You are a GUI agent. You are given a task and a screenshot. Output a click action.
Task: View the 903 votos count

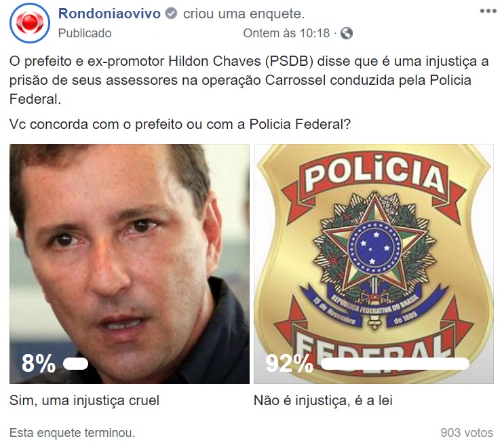click(467, 433)
